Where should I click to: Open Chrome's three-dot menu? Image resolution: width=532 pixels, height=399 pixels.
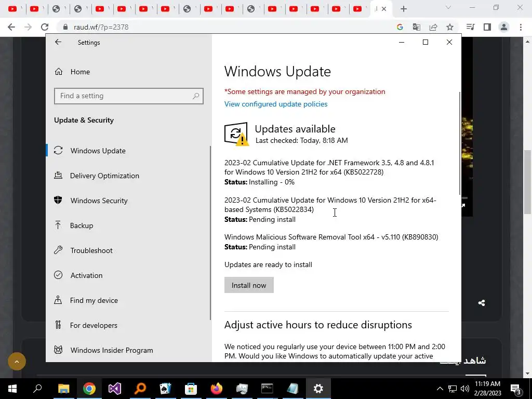coord(521,27)
